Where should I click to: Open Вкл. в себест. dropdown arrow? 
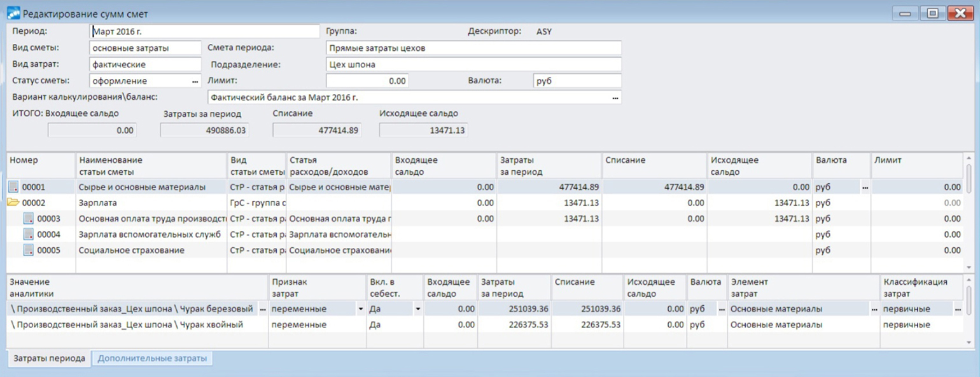(x=417, y=309)
